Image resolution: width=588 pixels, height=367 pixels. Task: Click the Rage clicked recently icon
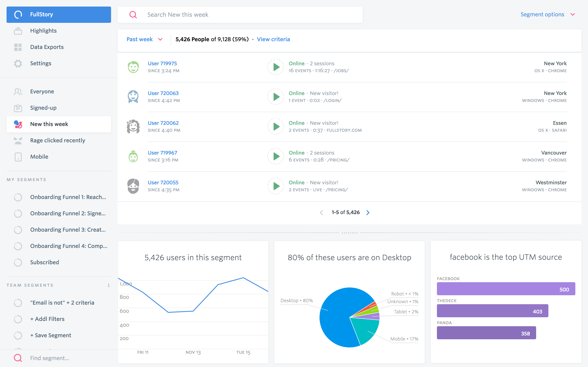pyautogui.click(x=18, y=140)
